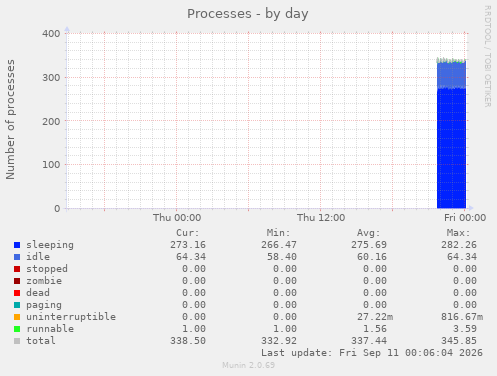The width and height of the screenshot is (497, 376).
Task: Click the runnable average value 1.56
Action: coord(375,329)
